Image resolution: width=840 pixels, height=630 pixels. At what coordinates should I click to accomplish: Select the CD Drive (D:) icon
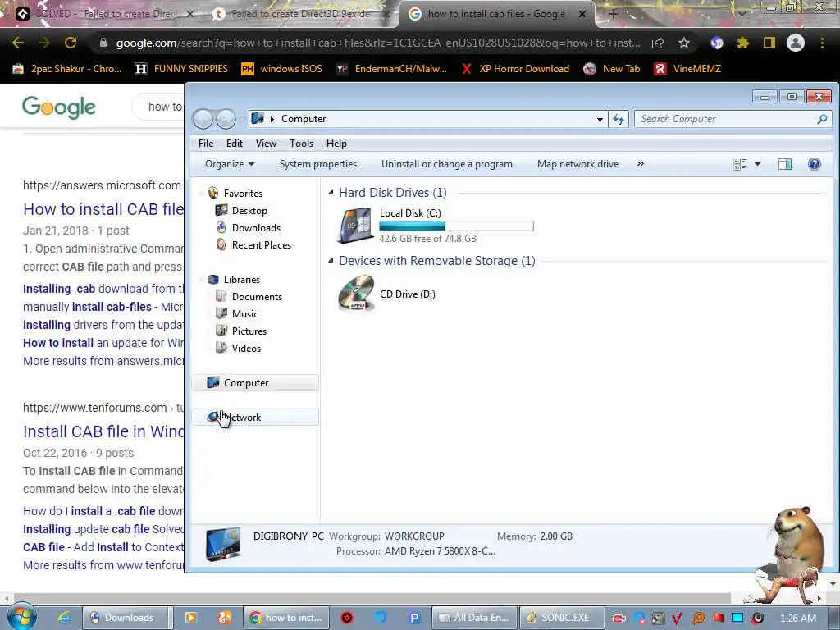(x=356, y=294)
